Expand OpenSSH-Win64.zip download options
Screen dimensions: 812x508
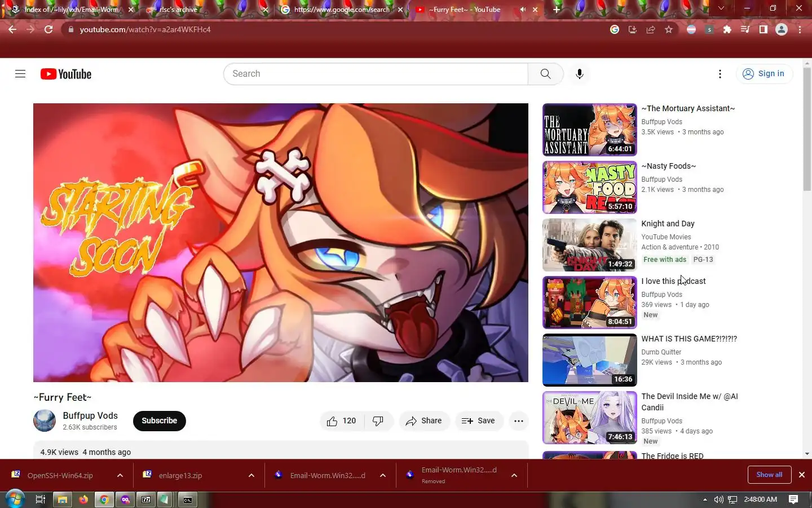(120, 476)
